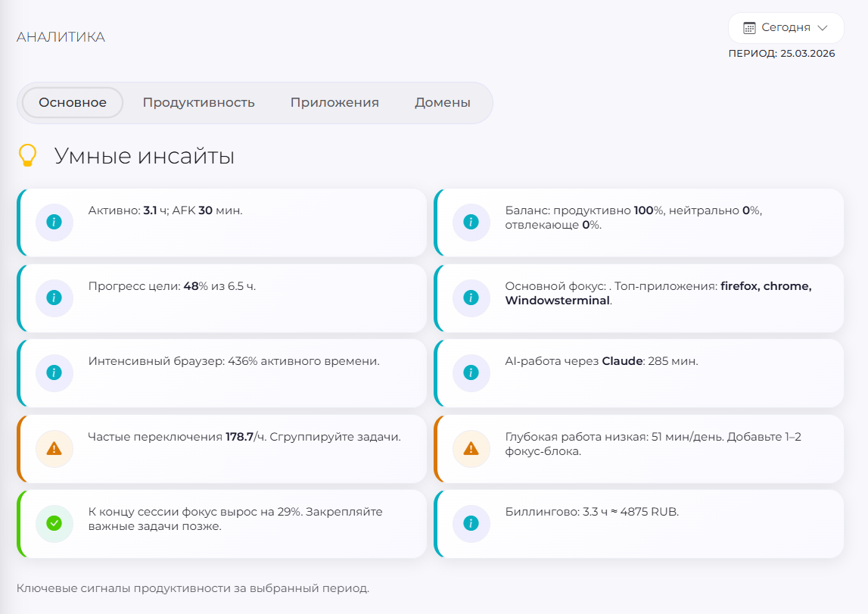Open the Приложения tab

click(334, 102)
